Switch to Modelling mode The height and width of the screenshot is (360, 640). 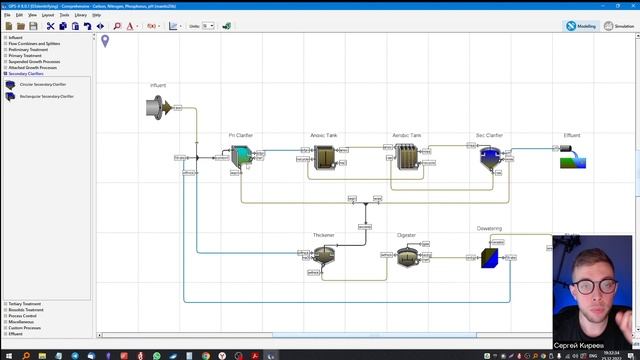pos(581,26)
